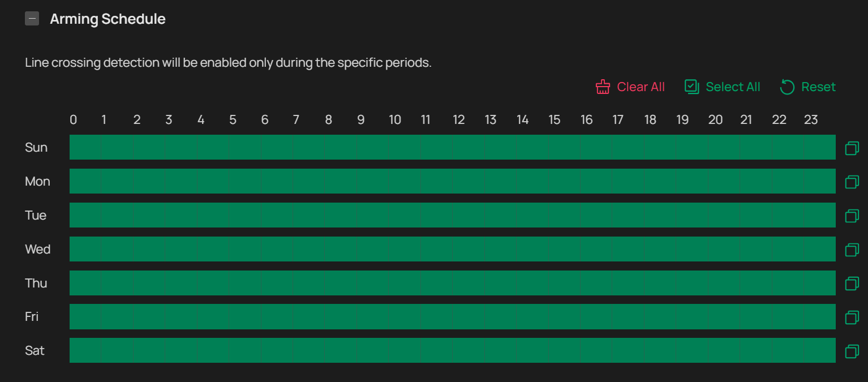Screen dimensions: 868x382
Task: Click Thursday's schedule bar at hour 2
Action: (x=149, y=283)
